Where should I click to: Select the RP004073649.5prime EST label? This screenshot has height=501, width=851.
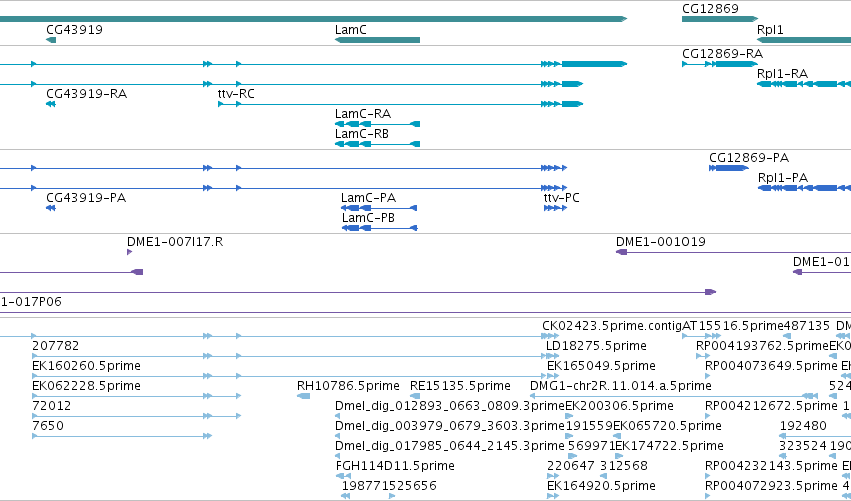coord(771,366)
